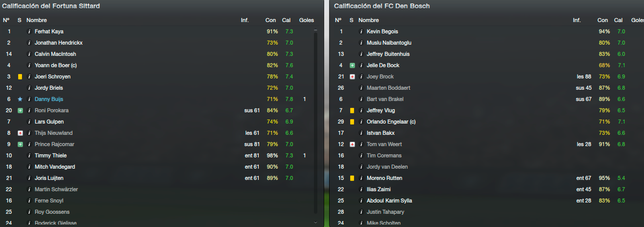This screenshot has height=227, width=644.
Task: Click Fortuna Sittard list scrollbar down arrow
Action: [315, 222]
